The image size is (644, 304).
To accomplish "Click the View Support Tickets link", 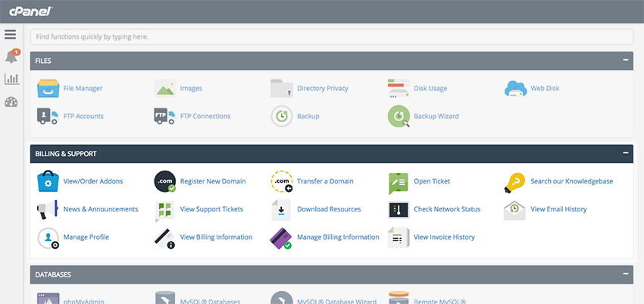I will pyautogui.click(x=211, y=209).
